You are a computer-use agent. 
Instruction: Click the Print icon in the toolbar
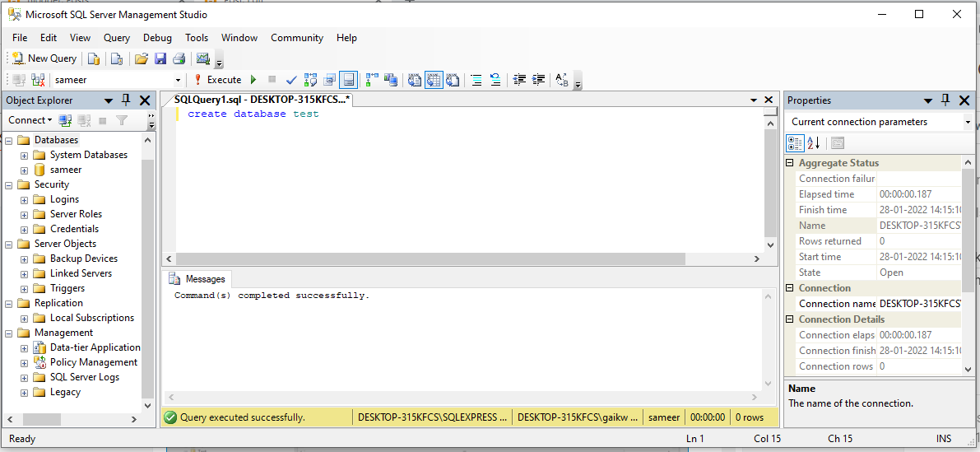[x=179, y=58]
